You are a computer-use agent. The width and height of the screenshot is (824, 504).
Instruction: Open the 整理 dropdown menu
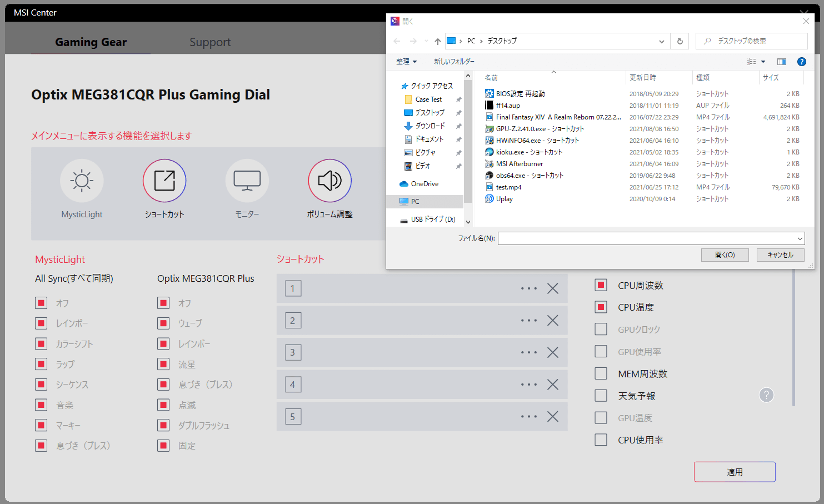[x=406, y=62]
